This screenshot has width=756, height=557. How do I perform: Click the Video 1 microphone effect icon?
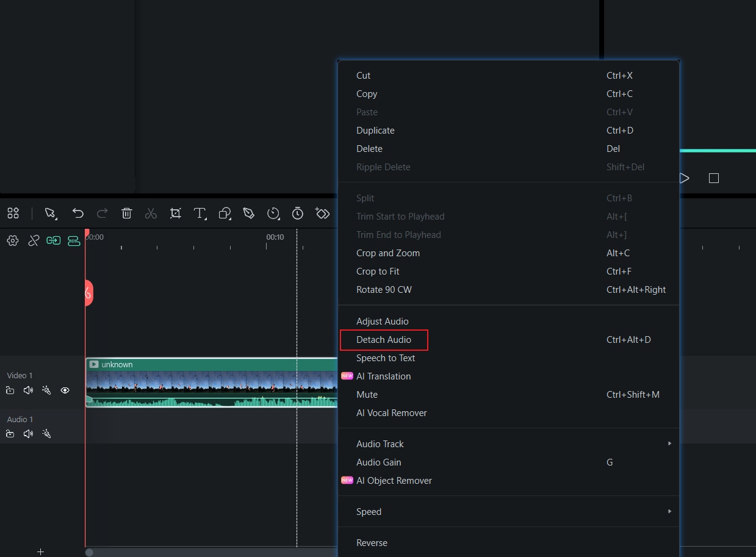46,390
